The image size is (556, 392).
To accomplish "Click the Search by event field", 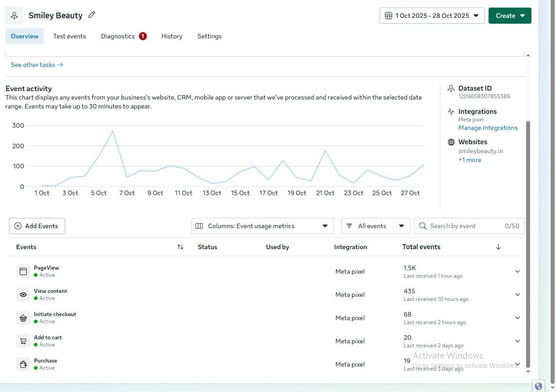I will (469, 226).
